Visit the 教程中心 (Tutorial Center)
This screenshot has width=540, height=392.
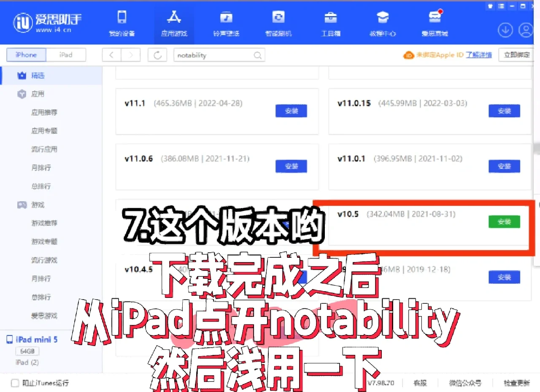(x=383, y=22)
